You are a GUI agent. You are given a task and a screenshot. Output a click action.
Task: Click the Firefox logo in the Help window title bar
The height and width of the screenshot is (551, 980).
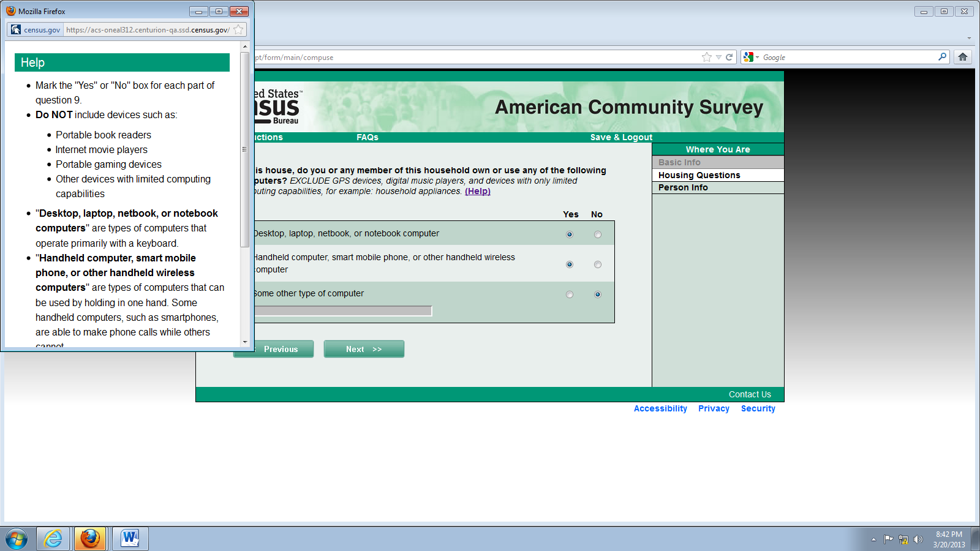click(11, 11)
